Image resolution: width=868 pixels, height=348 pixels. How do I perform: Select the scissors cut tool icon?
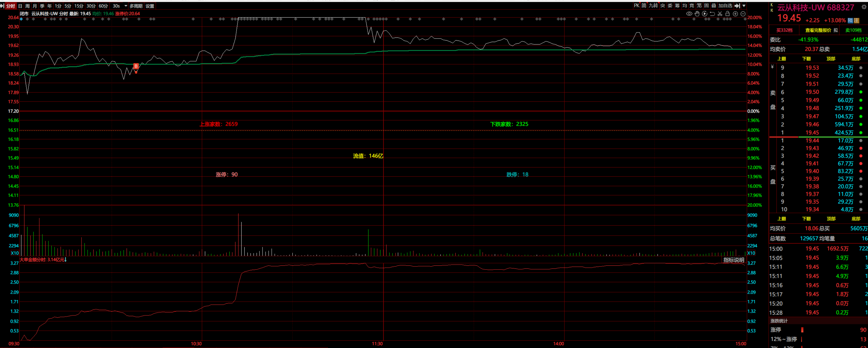[720, 14]
